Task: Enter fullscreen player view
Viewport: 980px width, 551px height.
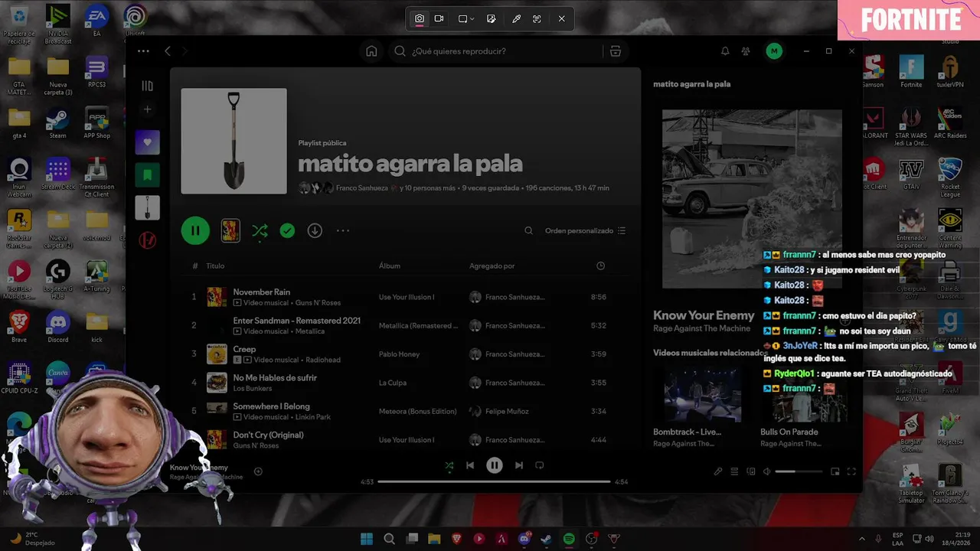Action: pyautogui.click(x=851, y=471)
